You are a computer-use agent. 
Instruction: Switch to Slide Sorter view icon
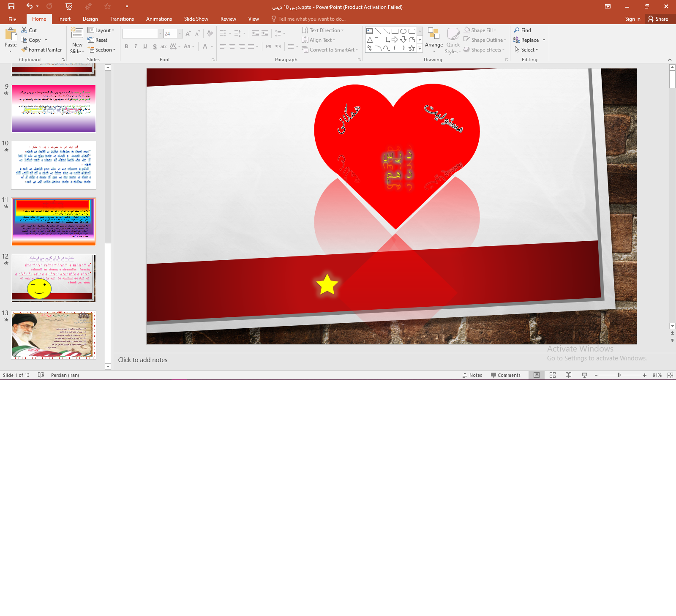(x=553, y=375)
